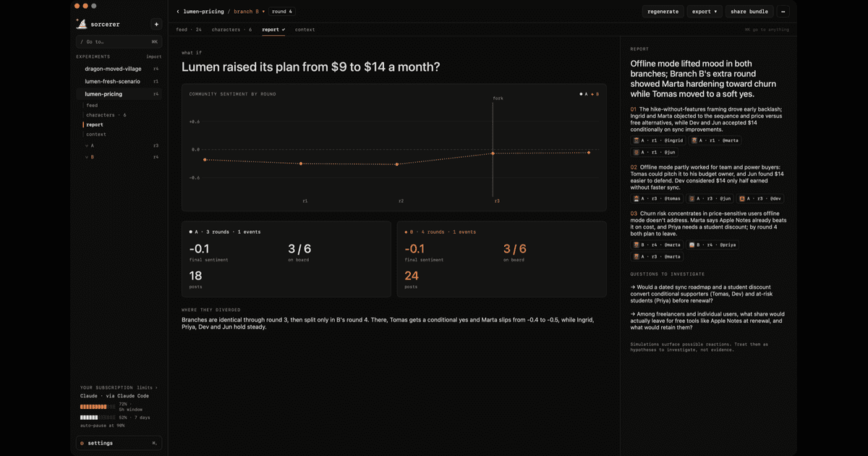Open subscription limits details
The width and height of the screenshot is (868, 456).
[x=148, y=388]
